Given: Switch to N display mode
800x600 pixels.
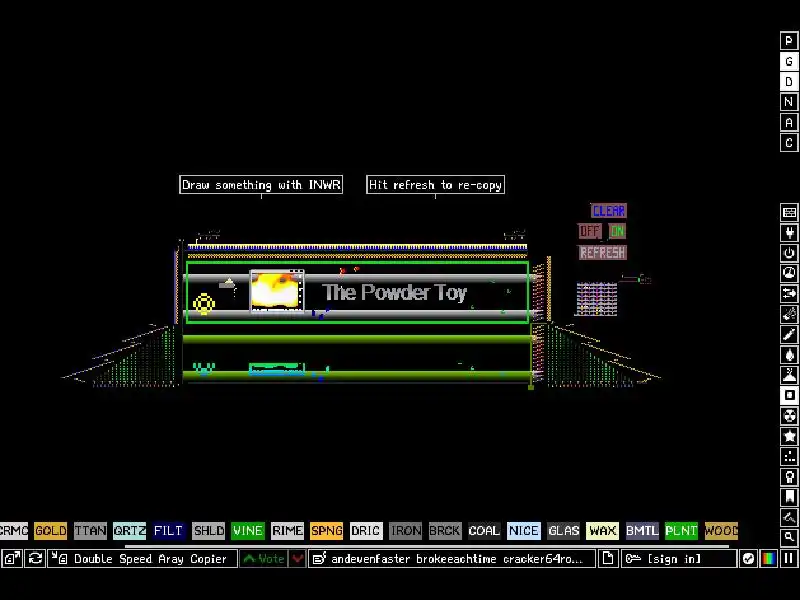Looking at the screenshot, I should tap(789, 102).
